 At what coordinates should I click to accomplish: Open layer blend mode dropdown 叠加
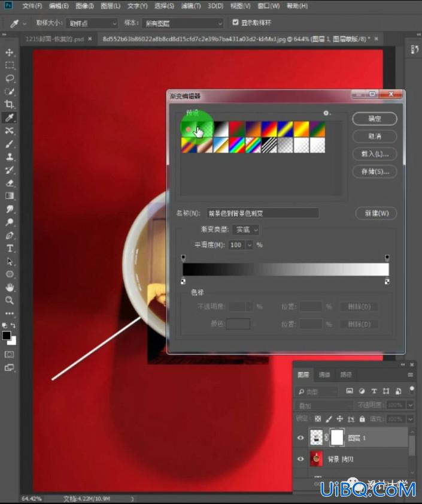pyautogui.click(x=324, y=405)
